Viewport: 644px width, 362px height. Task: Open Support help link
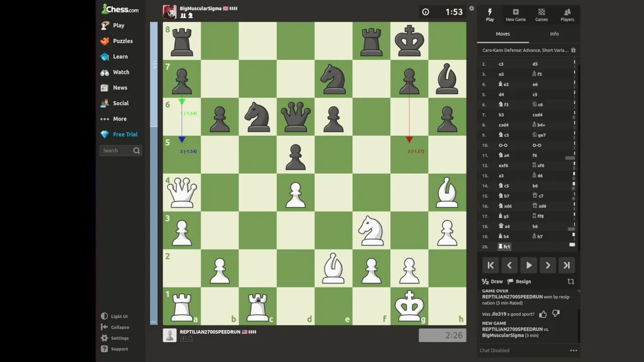pyautogui.click(x=114, y=349)
